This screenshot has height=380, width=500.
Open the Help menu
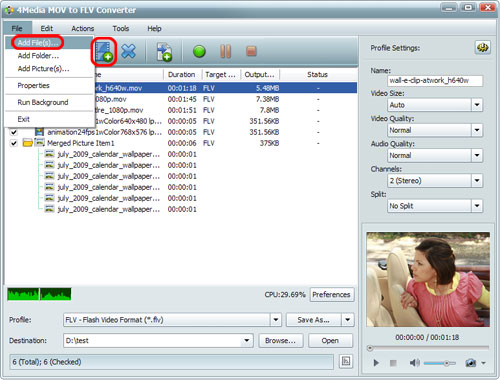tap(154, 28)
